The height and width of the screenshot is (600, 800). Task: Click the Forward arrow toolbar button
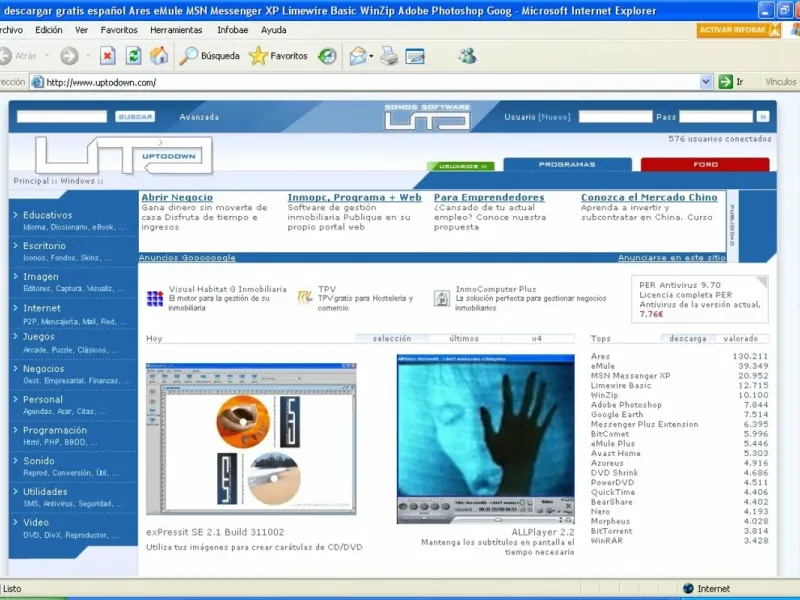coord(69,56)
